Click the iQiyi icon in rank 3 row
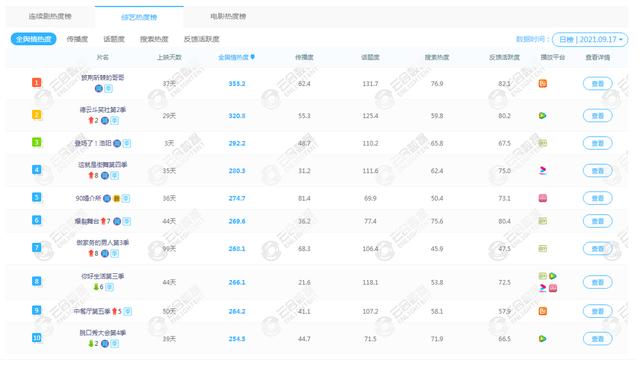The height and width of the screenshot is (366, 640). point(542,143)
